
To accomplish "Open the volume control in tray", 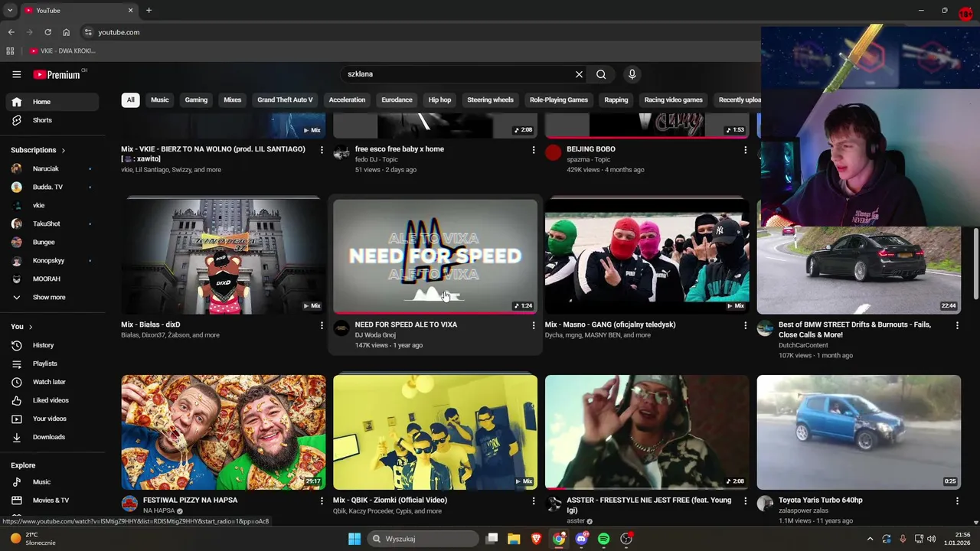I will pos(932,539).
